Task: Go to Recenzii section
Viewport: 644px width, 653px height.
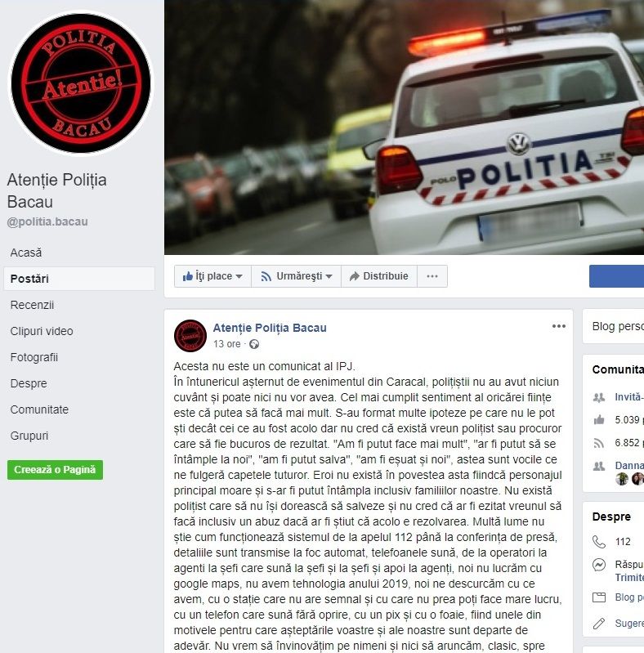Action: [x=32, y=305]
